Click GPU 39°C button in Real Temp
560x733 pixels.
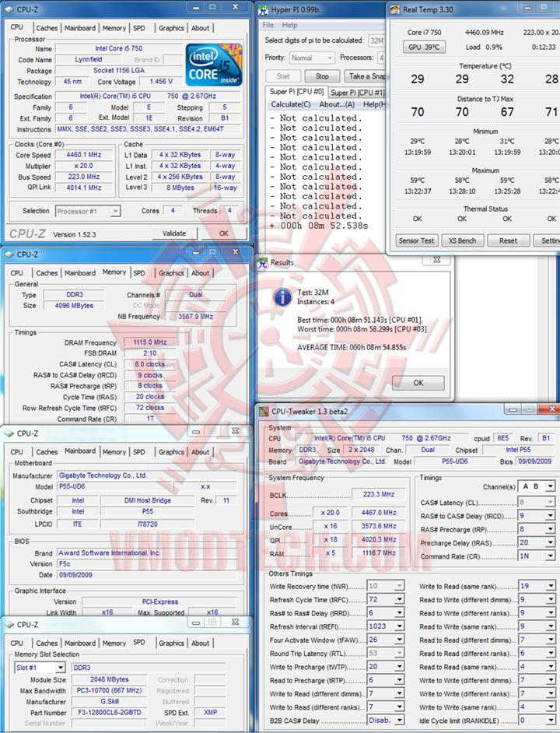pyautogui.click(x=424, y=47)
